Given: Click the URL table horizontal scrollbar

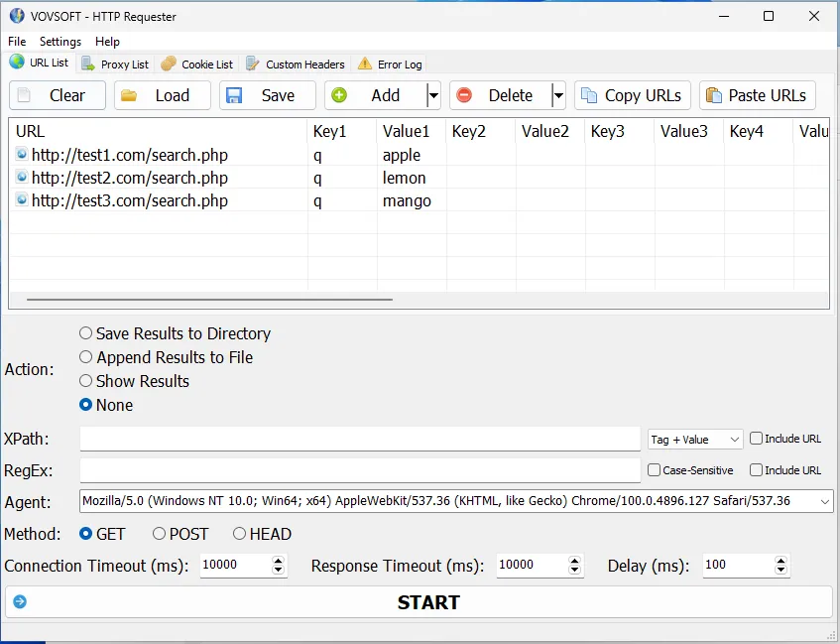Looking at the screenshot, I should [x=209, y=300].
